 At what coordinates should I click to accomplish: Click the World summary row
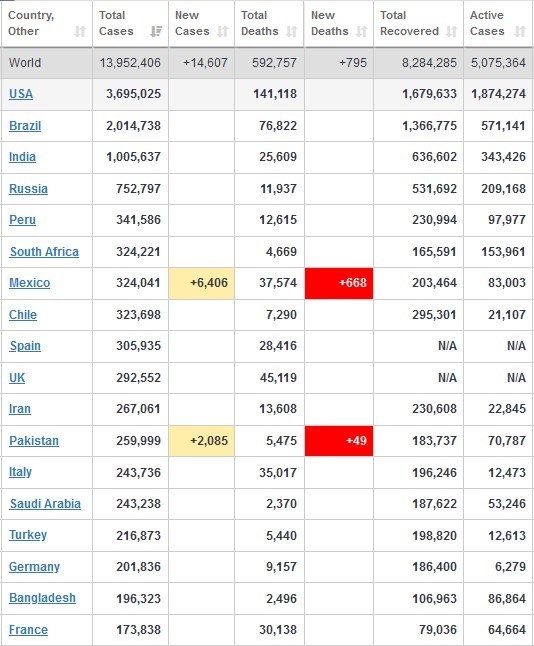pos(267,63)
